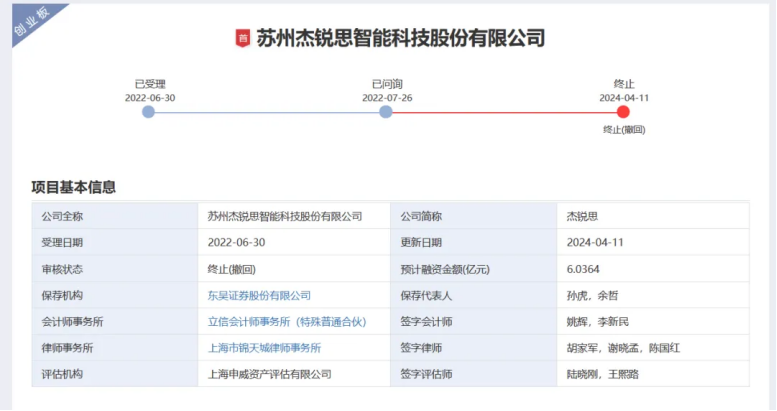Image resolution: width=777 pixels, height=411 pixels.
Task: Click the 陆晓刚, 王熙路 signing appraisers cell
Action: pyautogui.click(x=604, y=375)
